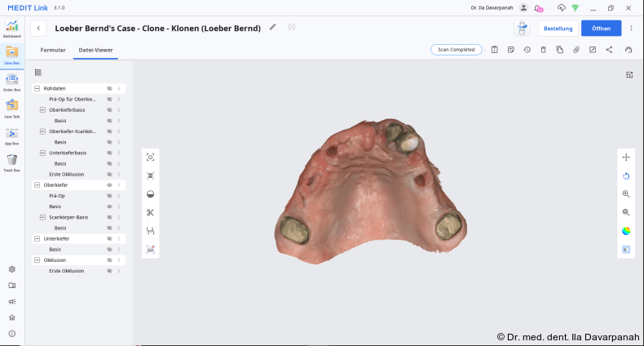Collapse the Rohdaten tree node
The height and width of the screenshot is (346, 644).
coord(37,88)
